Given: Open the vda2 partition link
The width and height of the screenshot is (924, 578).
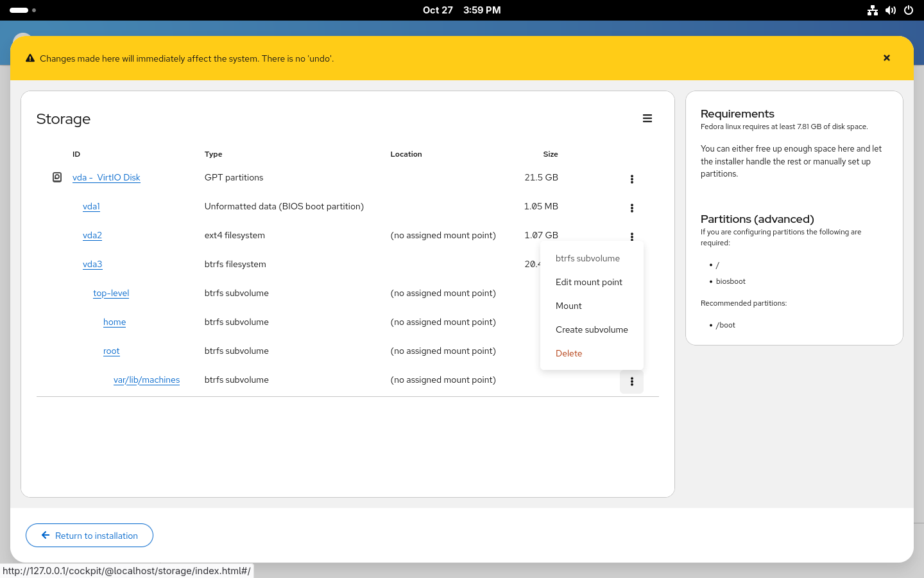Looking at the screenshot, I should point(92,235).
